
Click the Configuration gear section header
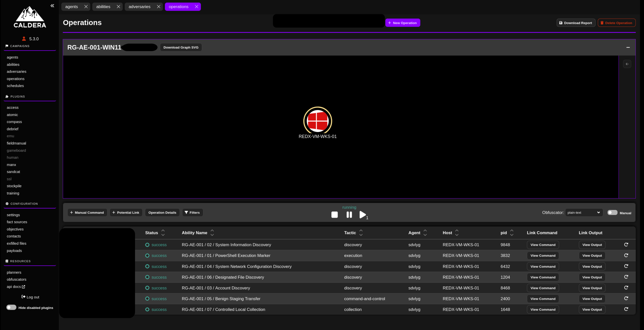(x=22, y=204)
